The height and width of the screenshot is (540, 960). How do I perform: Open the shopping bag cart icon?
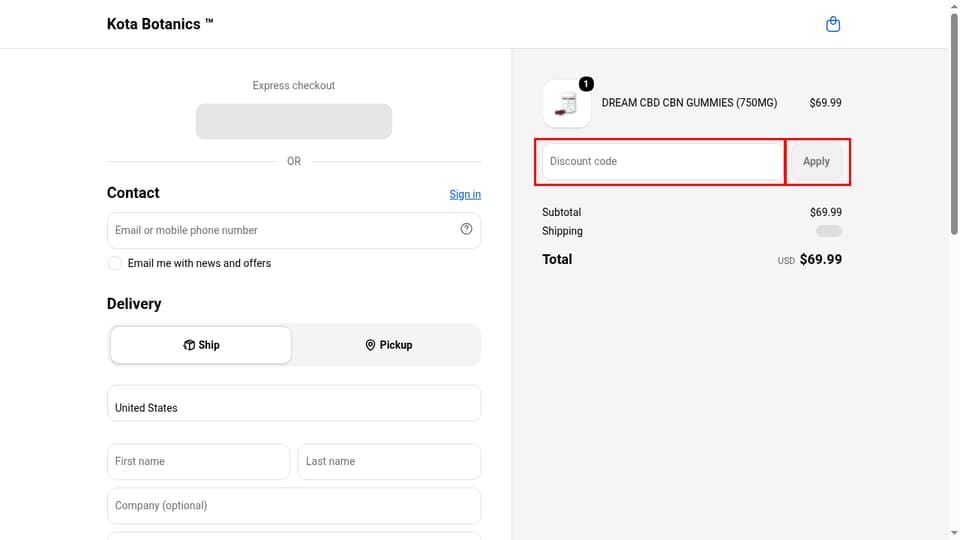click(x=833, y=24)
